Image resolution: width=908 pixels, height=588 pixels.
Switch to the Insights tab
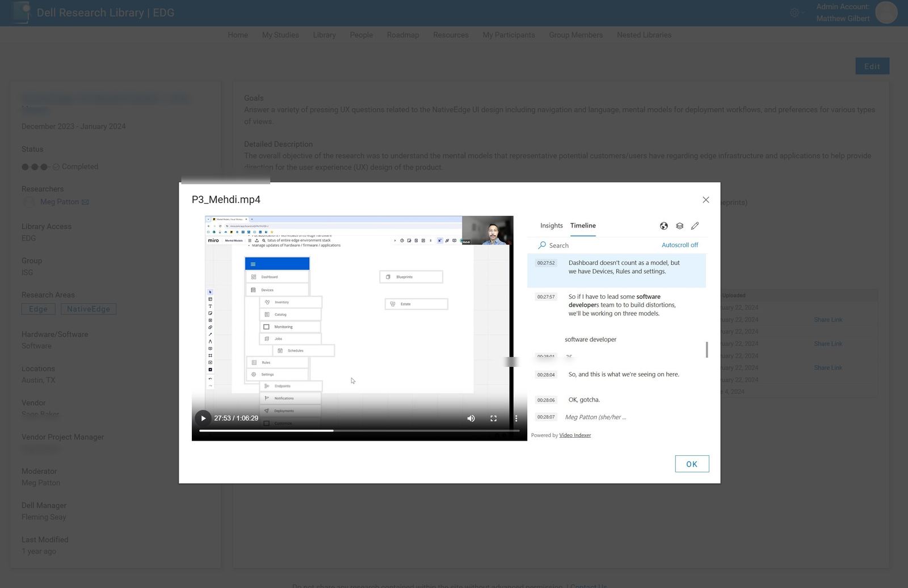pos(550,226)
